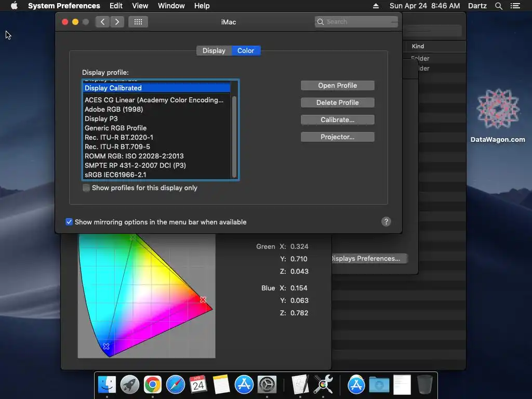Select Display Calibrated profile

(x=156, y=88)
